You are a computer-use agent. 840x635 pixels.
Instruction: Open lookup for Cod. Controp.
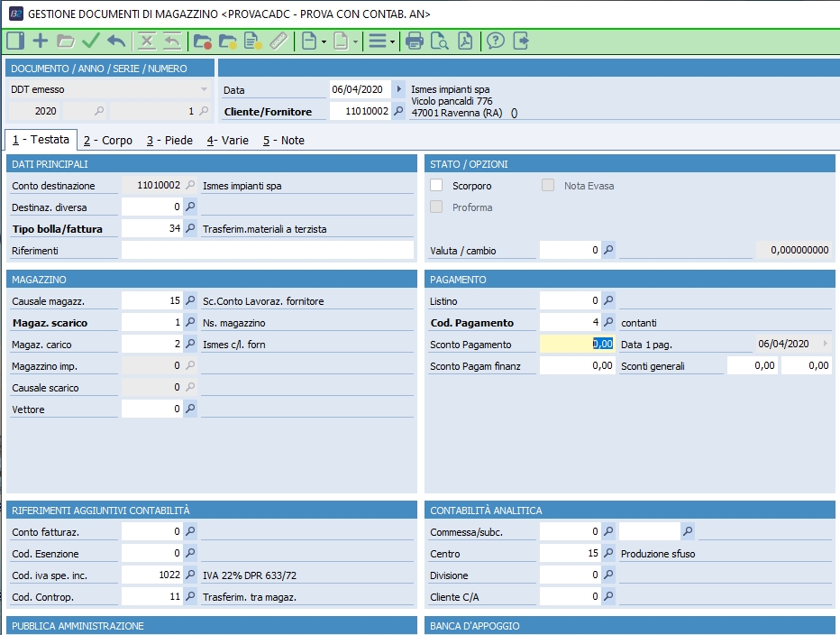[x=190, y=596]
